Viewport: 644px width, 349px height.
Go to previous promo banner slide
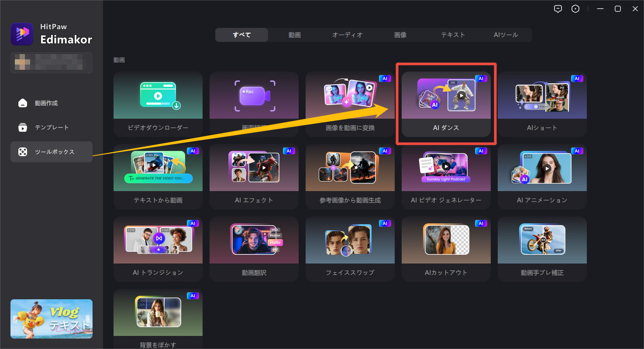tap(15, 319)
